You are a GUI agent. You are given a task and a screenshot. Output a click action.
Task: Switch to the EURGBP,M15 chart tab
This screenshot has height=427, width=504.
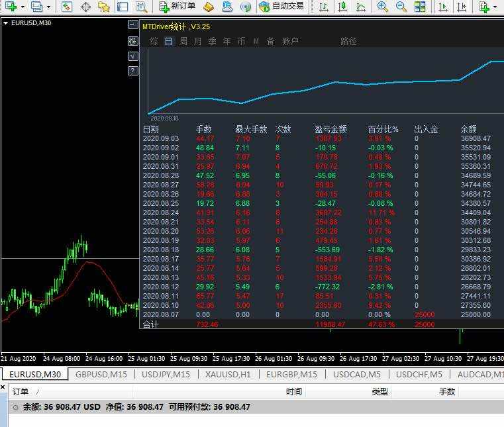pyautogui.click(x=291, y=374)
